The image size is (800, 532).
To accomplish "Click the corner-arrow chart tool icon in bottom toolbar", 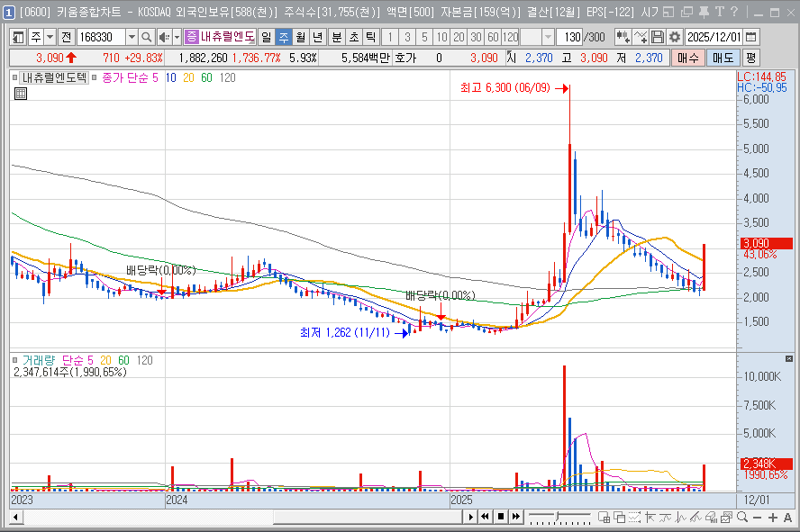I will (x=650, y=518).
